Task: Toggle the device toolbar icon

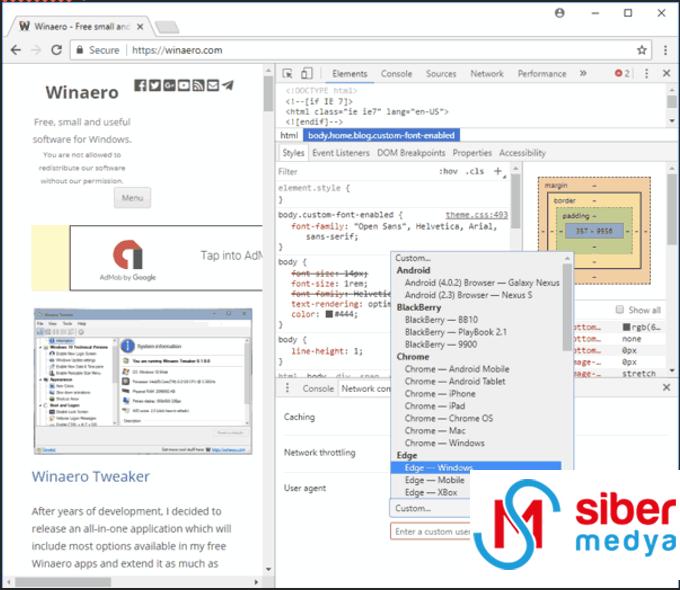Action: [307, 74]
